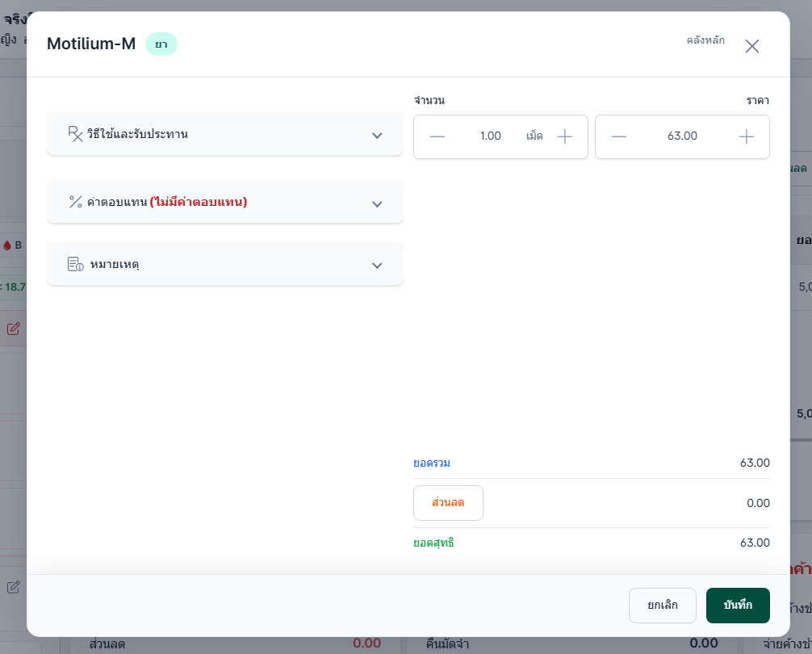Open the ส่วนลด discount button
Screen dimensions: 812x654
pos(448,503)
